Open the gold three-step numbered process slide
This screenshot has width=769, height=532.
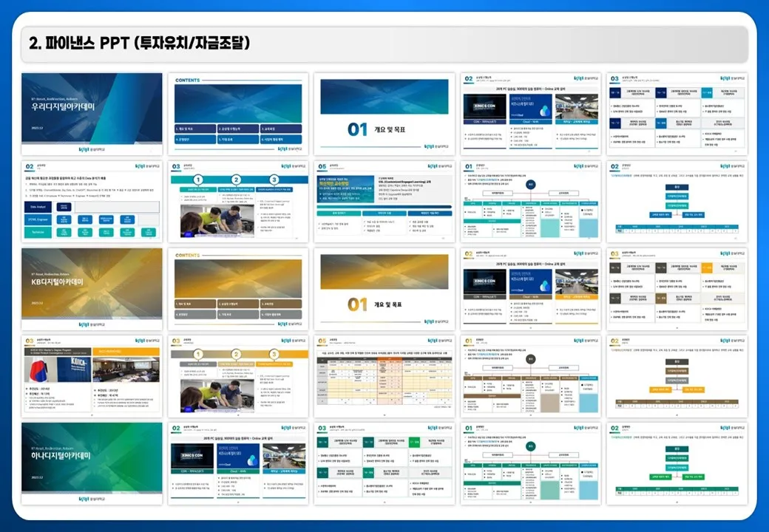click(238, 376)
